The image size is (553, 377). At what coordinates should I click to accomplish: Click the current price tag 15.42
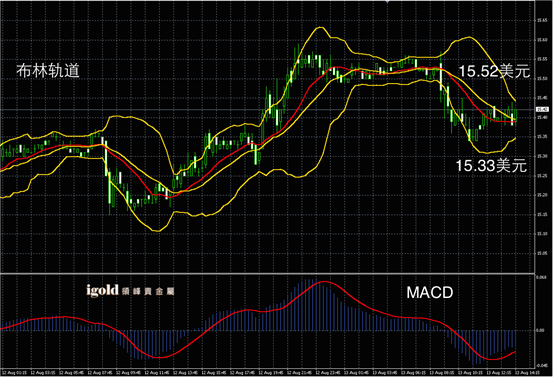coord(541,110)
